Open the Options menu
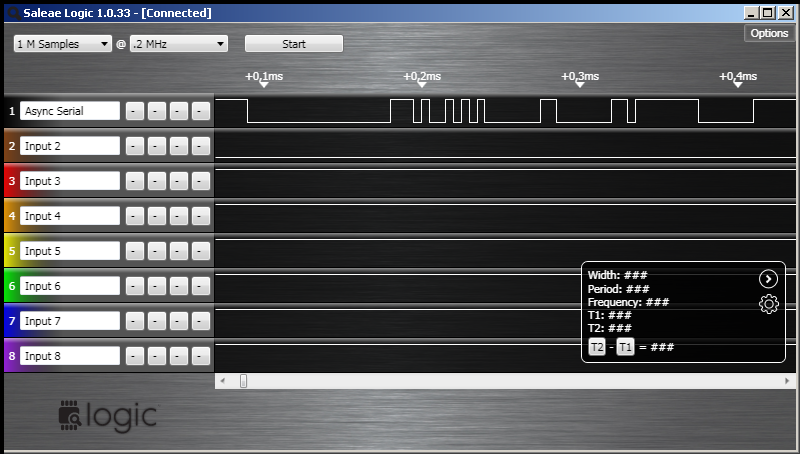 pyautogui.click(x=769, y=33)
